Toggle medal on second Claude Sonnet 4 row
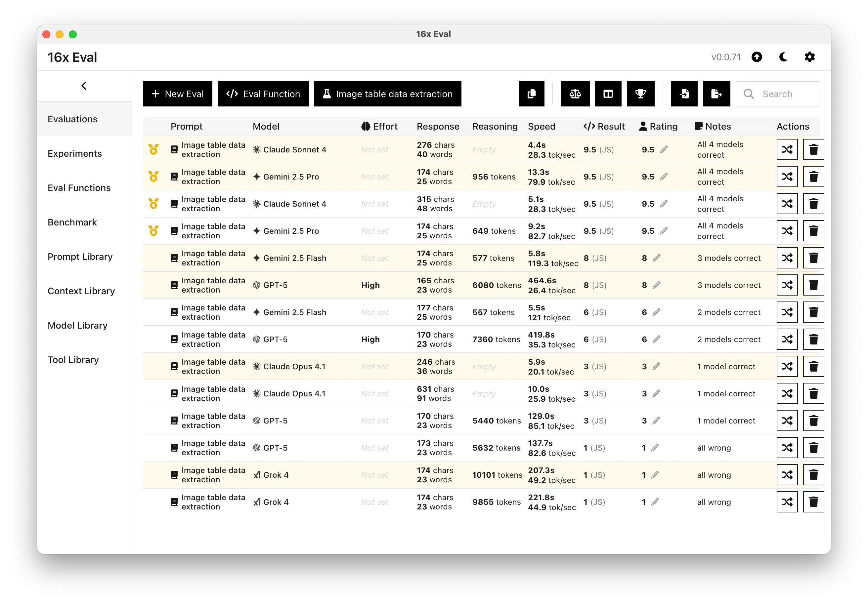The width and height of the screenshot is (868, 603). click(153, 204)
